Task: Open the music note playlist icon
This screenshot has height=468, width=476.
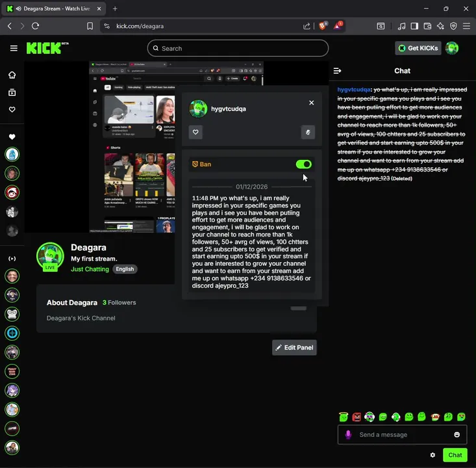Action: 401,26
